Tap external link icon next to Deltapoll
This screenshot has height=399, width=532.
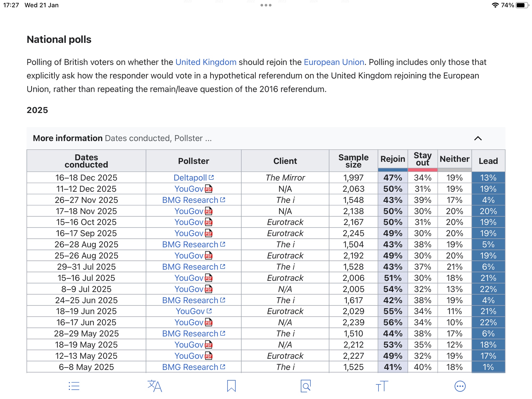(211, 177)
